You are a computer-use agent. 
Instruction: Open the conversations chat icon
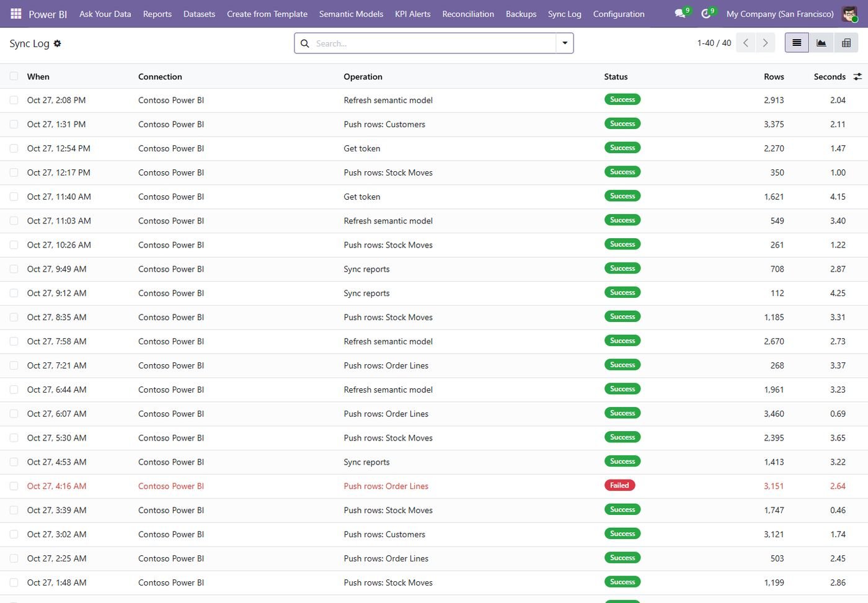680,14
